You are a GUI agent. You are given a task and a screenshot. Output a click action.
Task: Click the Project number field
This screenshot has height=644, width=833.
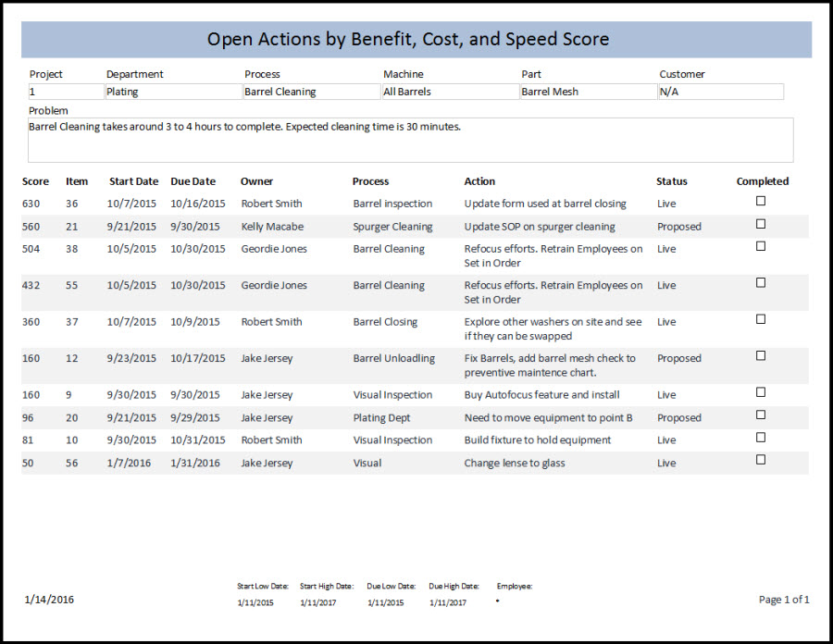[x=66, y=92]
